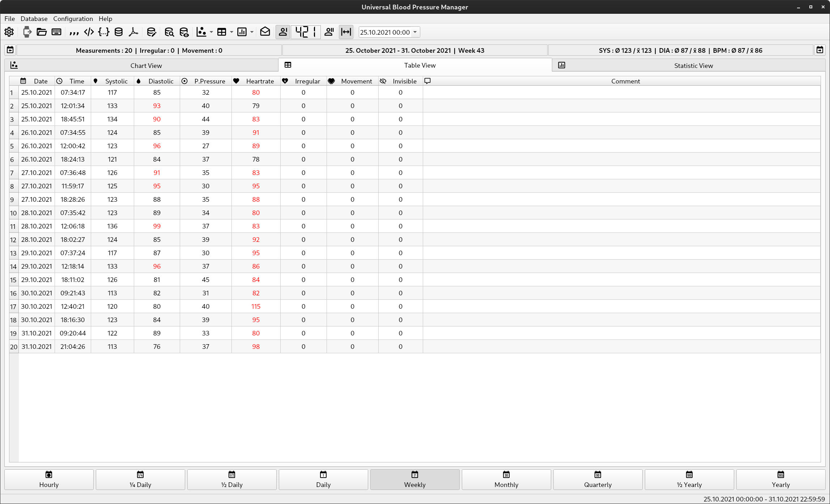Switch to the Statistic View tab
Viewport: 830px width, 504px height.
coord(693,65)
